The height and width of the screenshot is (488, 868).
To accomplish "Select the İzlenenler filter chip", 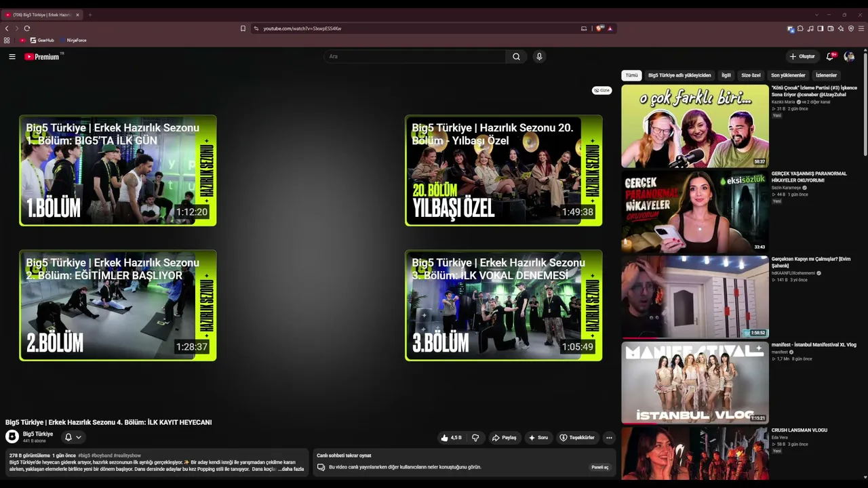I will 826,75.
